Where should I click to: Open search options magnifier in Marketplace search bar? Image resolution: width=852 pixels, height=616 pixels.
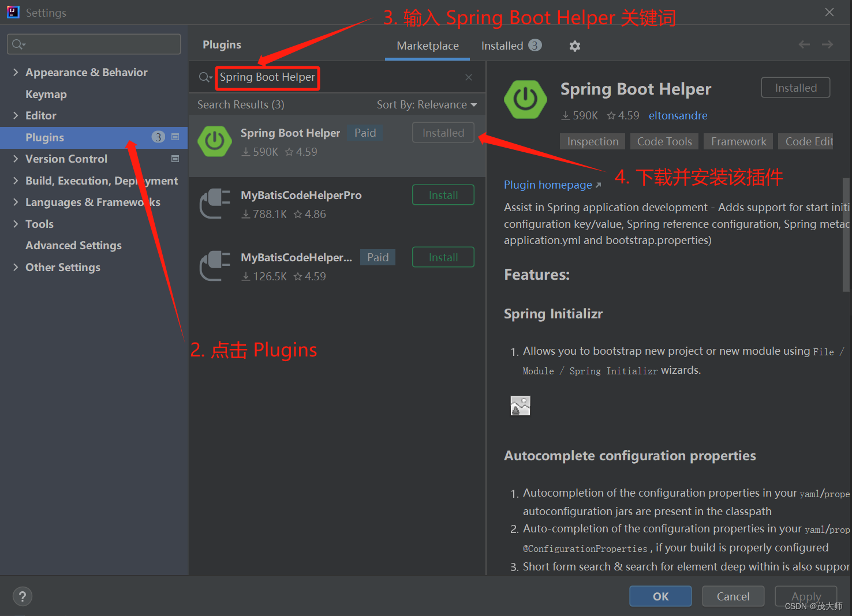click(x=205, y=77)
